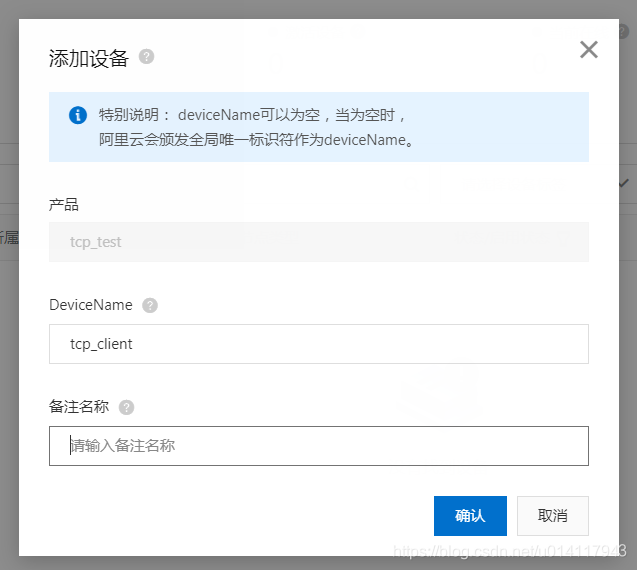Viewport: 637px width, 570px height.
Task: Focus the DeviceName field containing tcp_client
Action: coord(319,344)
